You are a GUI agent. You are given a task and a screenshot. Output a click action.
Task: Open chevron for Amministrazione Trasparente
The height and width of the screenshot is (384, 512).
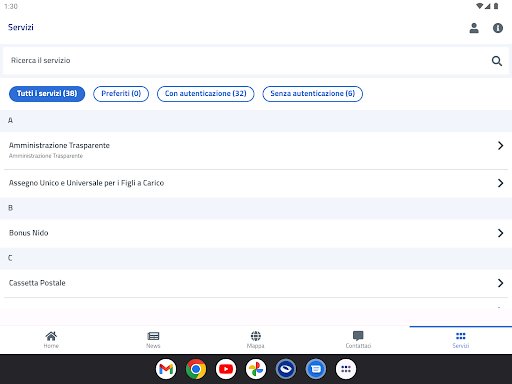[x=500, y=146]
